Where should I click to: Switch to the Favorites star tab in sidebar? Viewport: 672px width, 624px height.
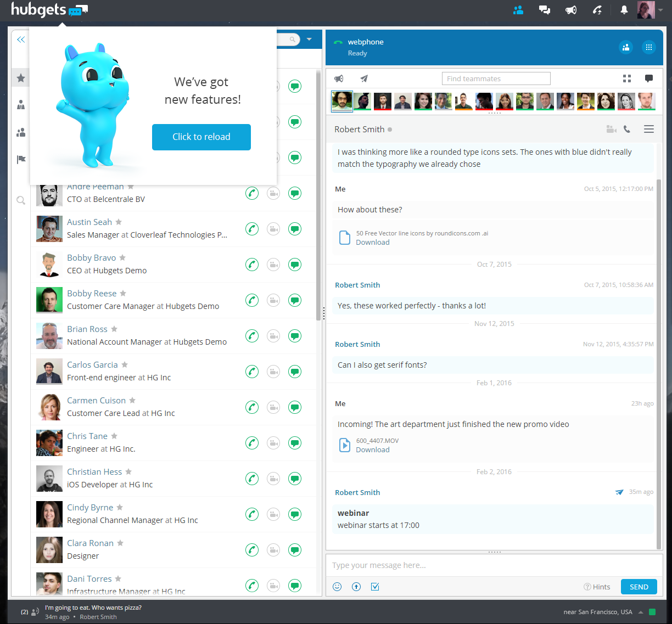[x=21, y=78]
